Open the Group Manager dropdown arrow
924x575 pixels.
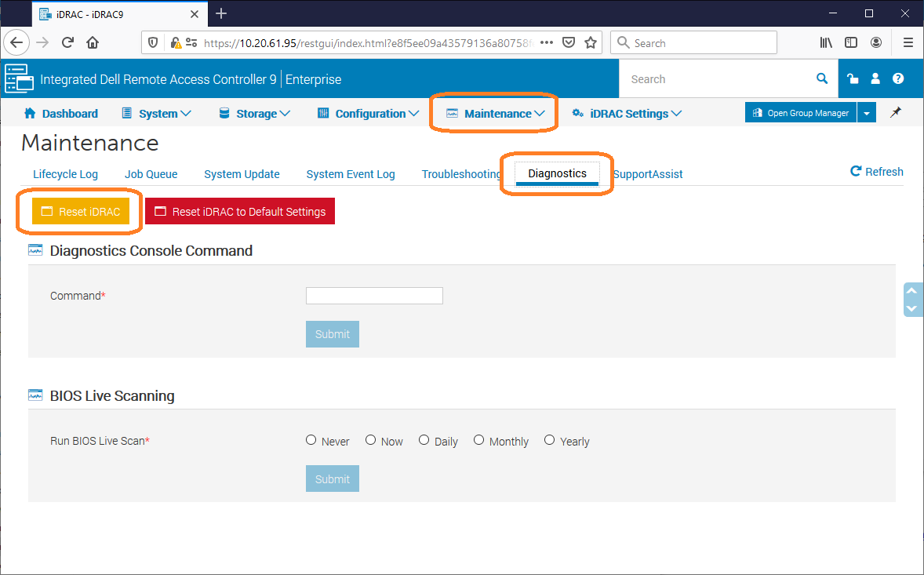pos(866,112)
